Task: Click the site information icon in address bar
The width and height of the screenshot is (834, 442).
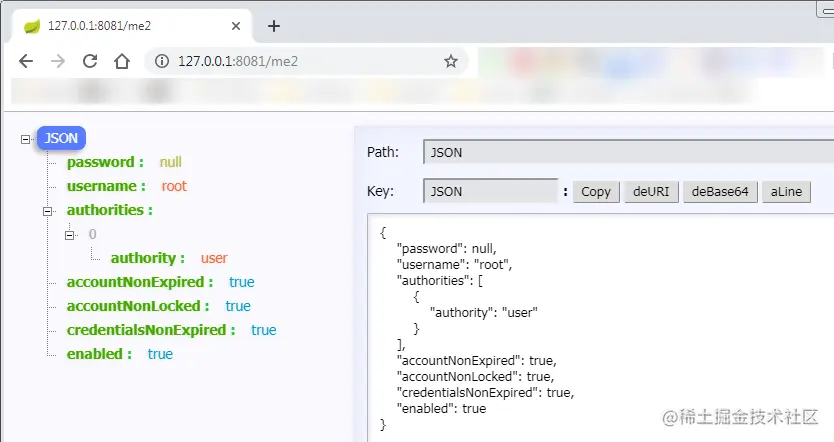Action: 162,61
